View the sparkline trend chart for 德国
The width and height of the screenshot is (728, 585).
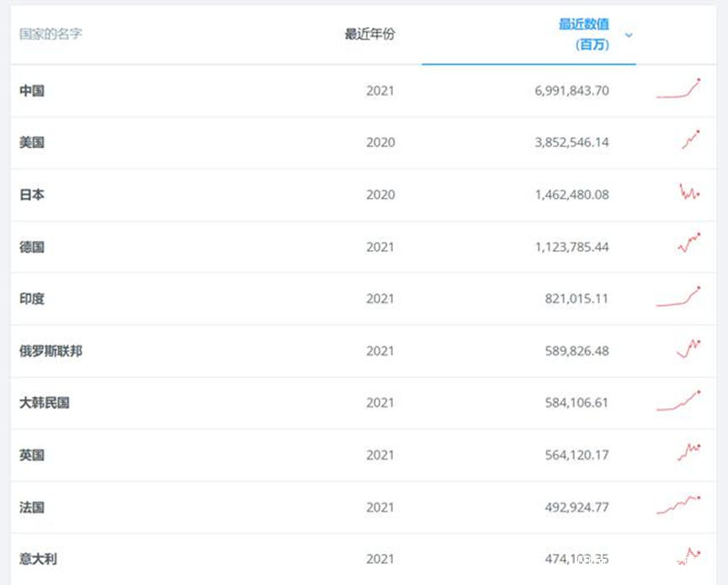[x=689, y=242]
